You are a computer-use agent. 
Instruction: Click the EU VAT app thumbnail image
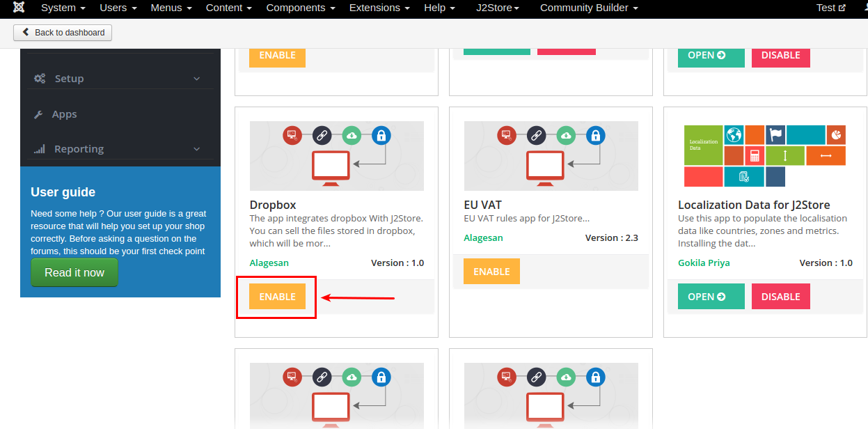551,156
